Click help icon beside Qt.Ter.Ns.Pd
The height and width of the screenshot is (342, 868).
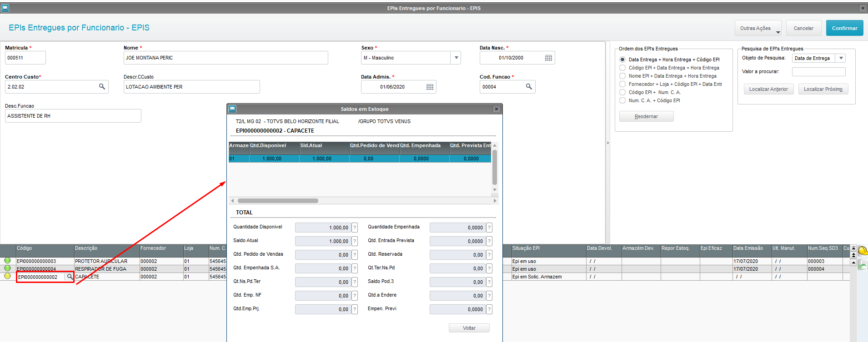click(489, 268)
